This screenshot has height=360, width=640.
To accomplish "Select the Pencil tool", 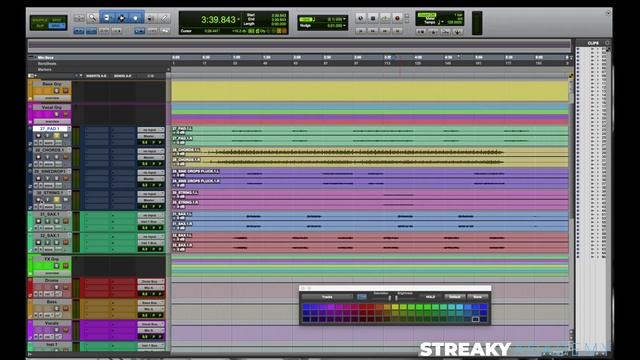I will click(164, 18).
